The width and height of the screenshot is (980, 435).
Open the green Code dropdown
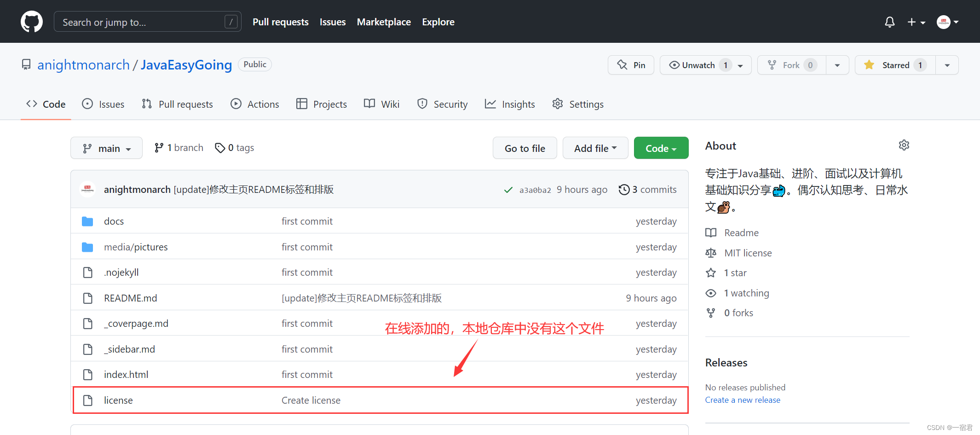click(x=661, y=148)
